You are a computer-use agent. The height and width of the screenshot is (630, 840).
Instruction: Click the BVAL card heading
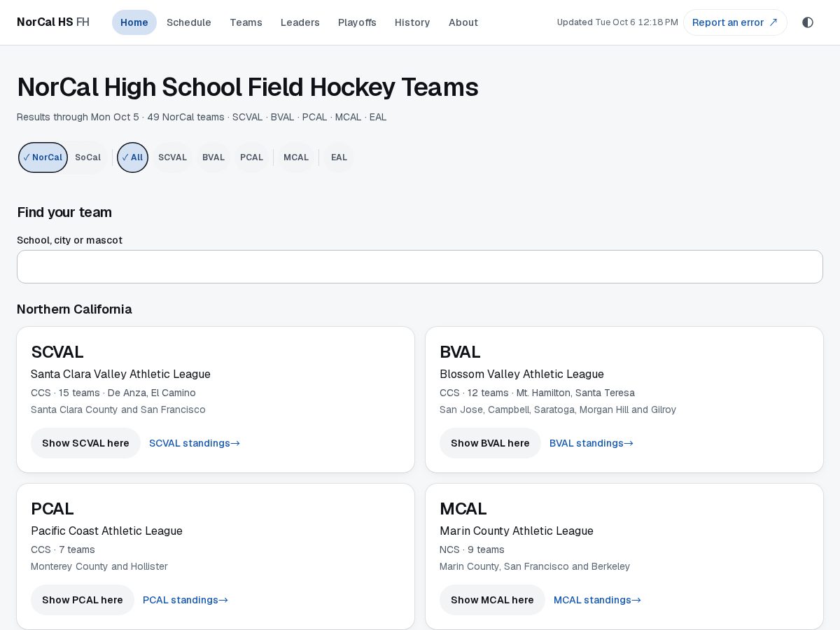460,352
